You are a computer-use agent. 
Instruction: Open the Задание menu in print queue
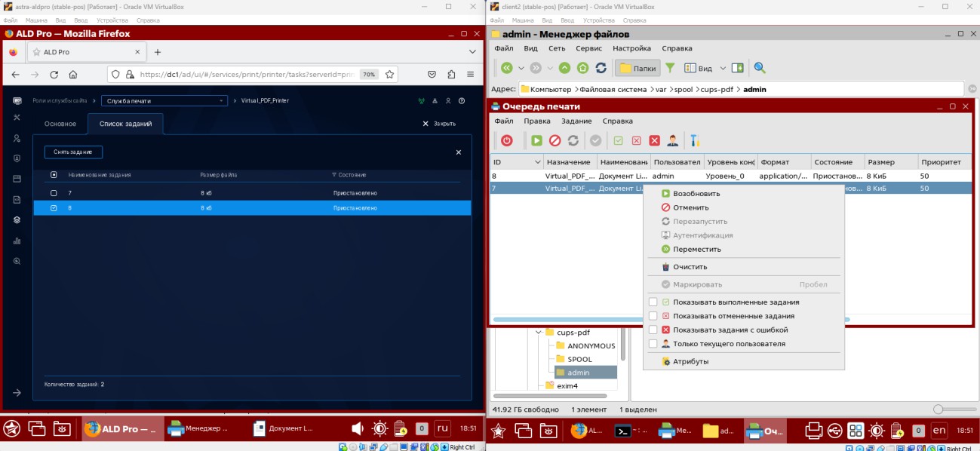click(576, 121)
